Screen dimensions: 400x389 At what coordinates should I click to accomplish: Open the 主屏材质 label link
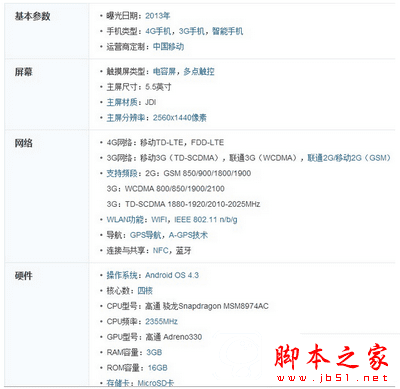pyautogui.click(x=122, y=102)
